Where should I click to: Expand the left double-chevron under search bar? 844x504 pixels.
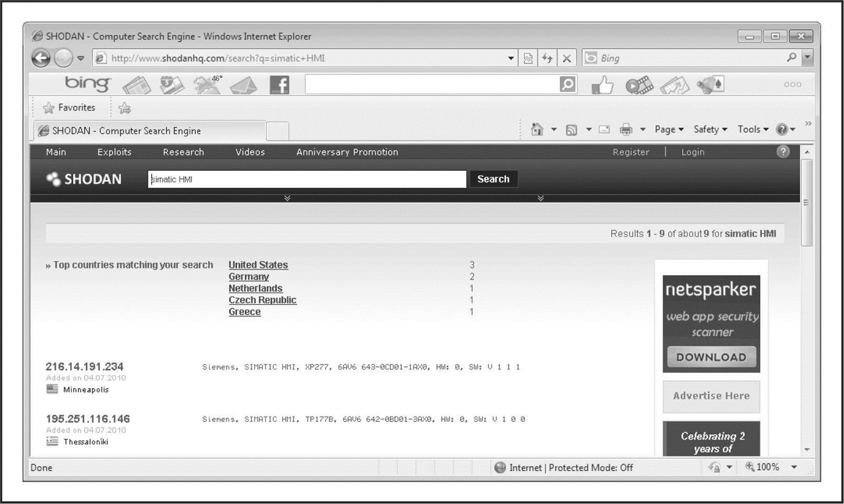tap(287, 198)
